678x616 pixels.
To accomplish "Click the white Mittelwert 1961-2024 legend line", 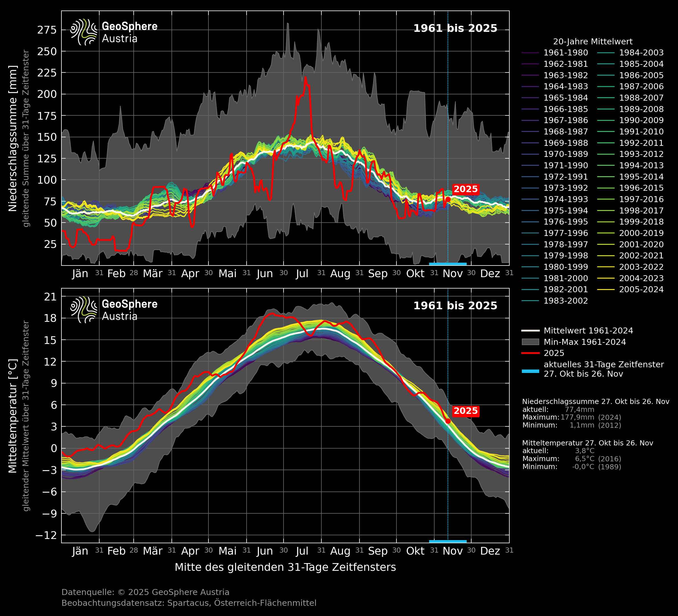I will 530,331.
